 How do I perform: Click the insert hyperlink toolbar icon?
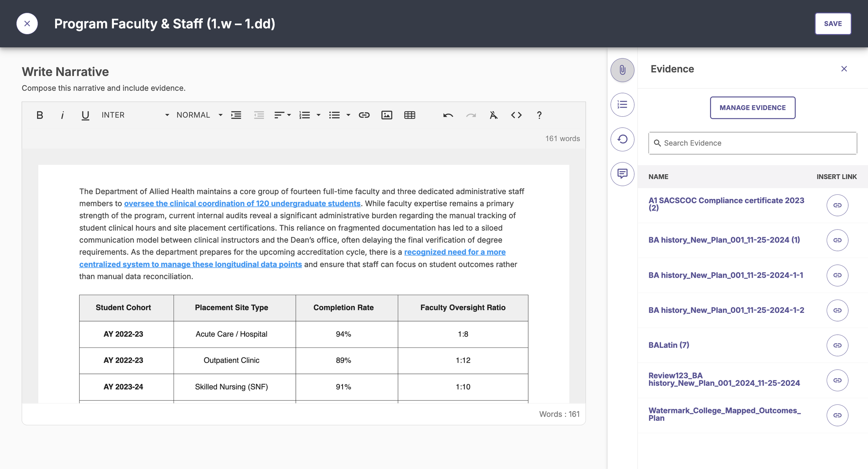pos(364,115)
